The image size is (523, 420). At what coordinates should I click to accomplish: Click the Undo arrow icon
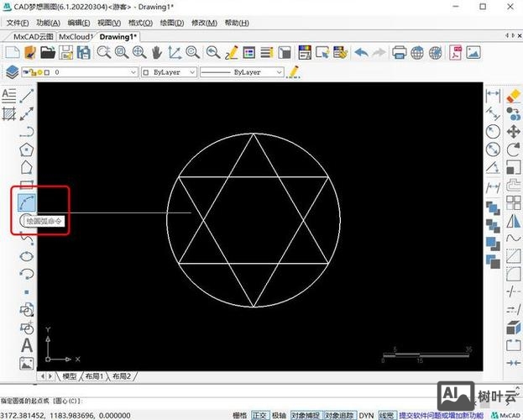[x=361, y=52]
